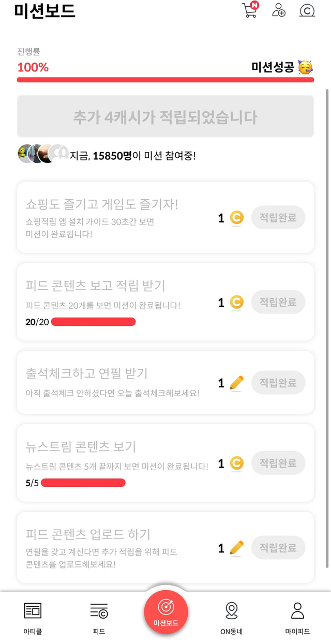Tap the 추가 4캐시가 적립되었습니다 banner
The image size is (331, 644).
coord(165,117)
